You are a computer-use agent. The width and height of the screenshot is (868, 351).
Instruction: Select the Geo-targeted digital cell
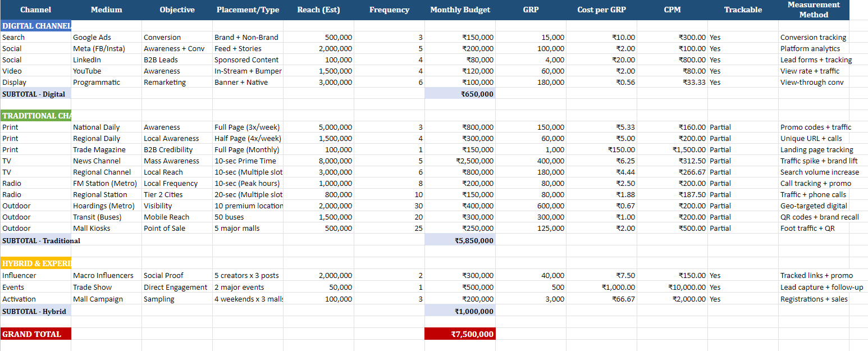(x=814, y=206)
